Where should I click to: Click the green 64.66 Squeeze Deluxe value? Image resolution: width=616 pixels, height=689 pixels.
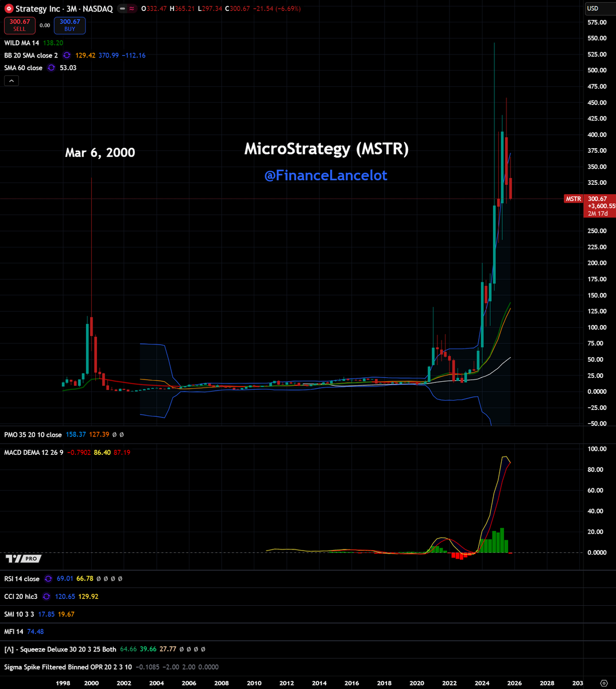point(129,649)
